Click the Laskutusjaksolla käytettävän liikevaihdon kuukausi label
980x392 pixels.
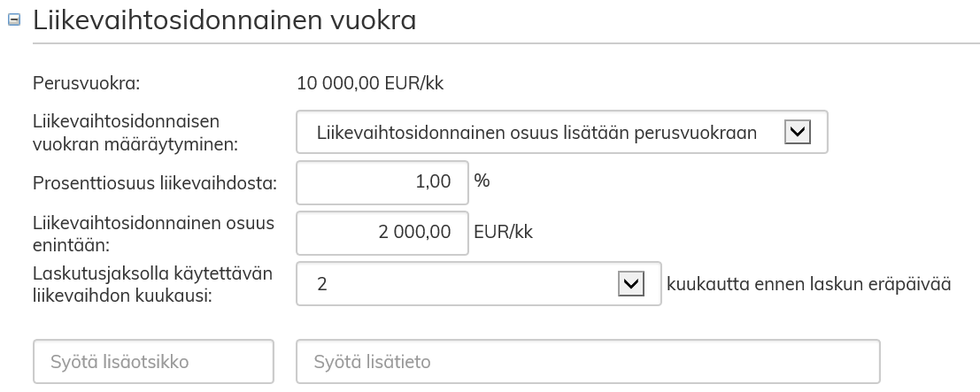pyautogui.click(x=152, y=284)
